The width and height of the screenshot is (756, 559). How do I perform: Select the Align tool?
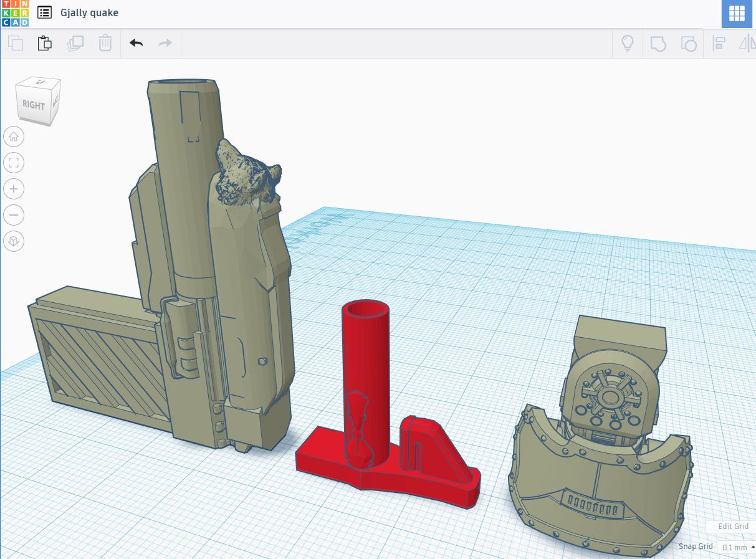tap(719, 43)
